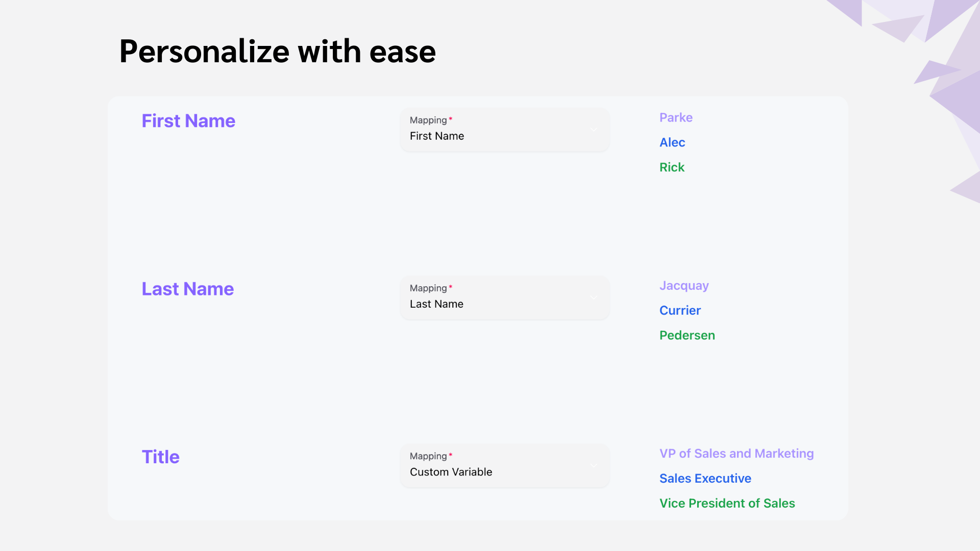Click the purple Title heading
Image resolution: width=980 pixels, height=551 pixels.
click(x=160, y=457)
